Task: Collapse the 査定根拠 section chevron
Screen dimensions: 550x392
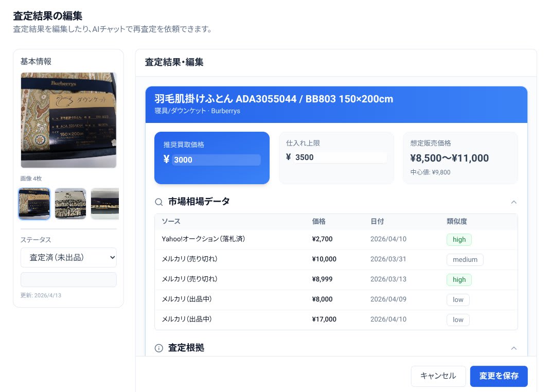Action: click(513, 348)
